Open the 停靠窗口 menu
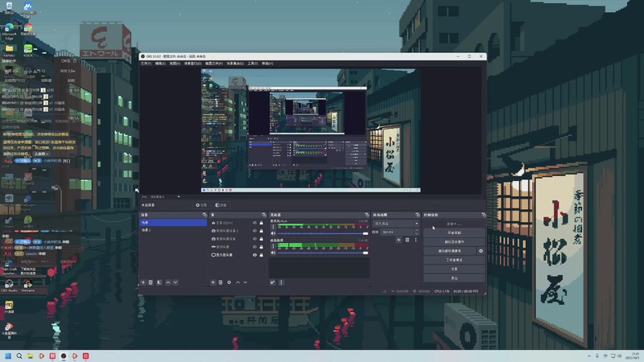This screenshot has width=644, height=362. pyautogui.click(x=192, y=64)
